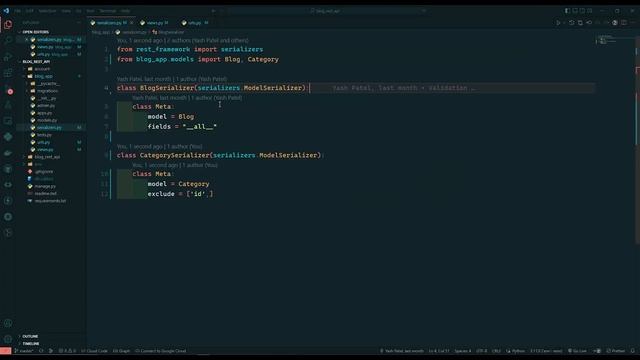
Task: Click the CRLF line ending item
Action: click(496, 351)
